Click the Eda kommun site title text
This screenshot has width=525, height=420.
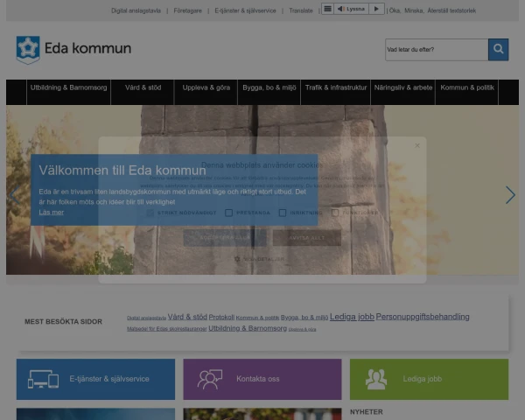[87, 49]
